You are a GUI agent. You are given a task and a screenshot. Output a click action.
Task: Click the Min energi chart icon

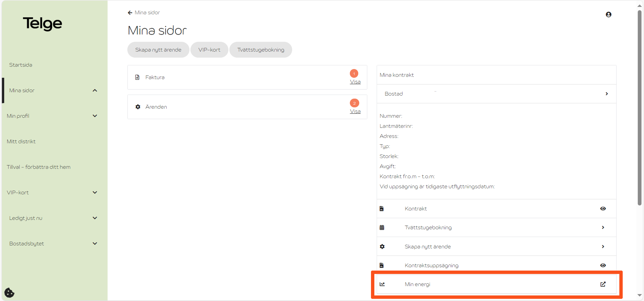tap(382, 284)
